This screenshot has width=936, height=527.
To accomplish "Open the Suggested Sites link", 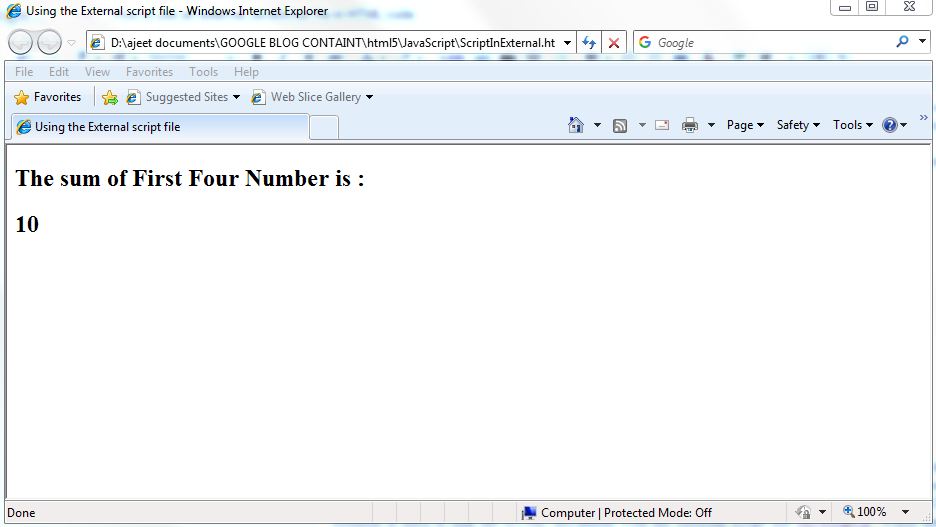I will coord(183,97).
